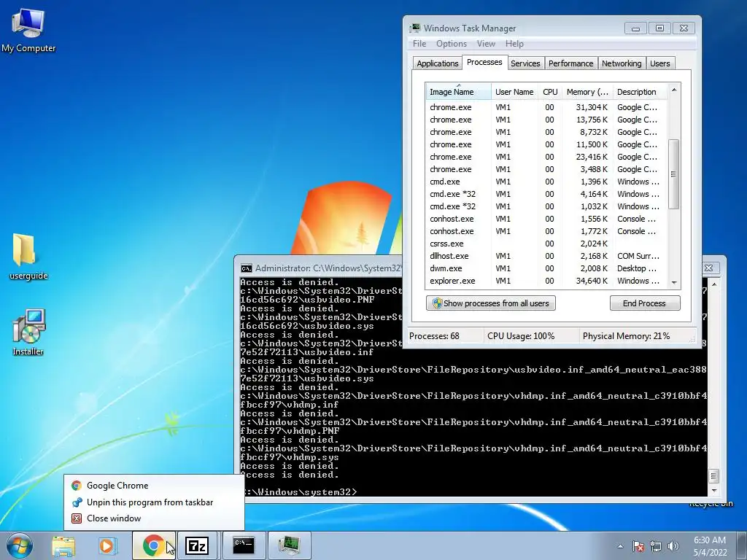Image resolution: width=747 pixels, height=560 pixels.
Task: Select Unpin this program from taskbar
Action: pos(155,502)
